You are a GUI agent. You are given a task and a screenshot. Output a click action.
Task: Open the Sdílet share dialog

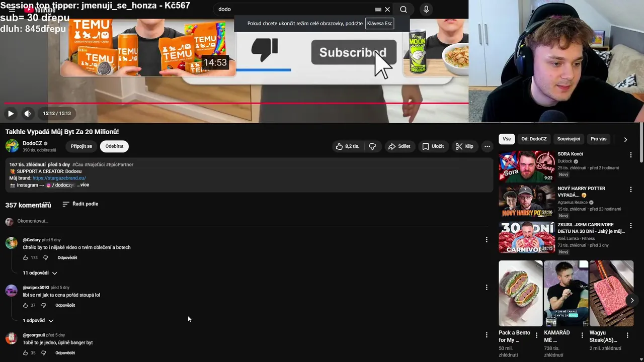pos(399,146)
